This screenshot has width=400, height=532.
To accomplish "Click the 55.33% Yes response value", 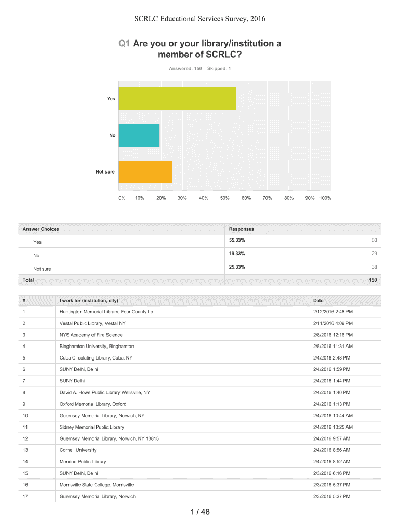I will (x=237, y=240).
